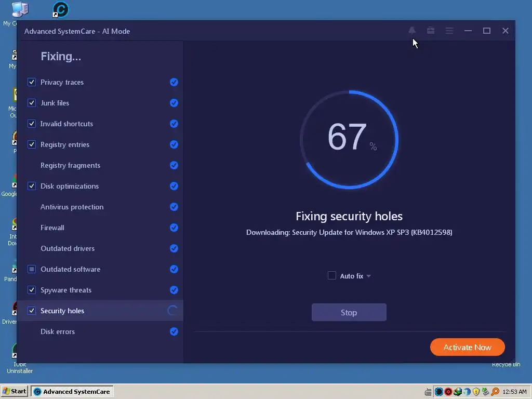The width and height of the screenshot is (532, 399).
Task: Open the notification bell icon
Action: click(x=412, y=31)
